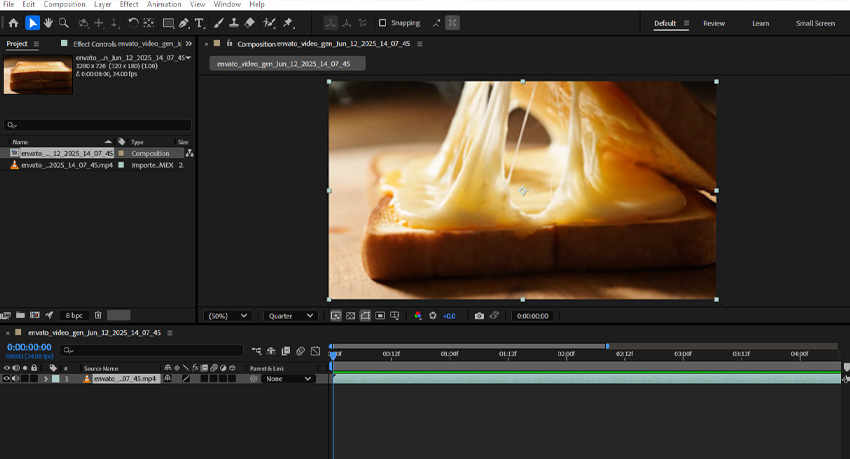850x459 pixels.
Task: Delete selected item with project trash icon
Action: click(x=98, y=315)
